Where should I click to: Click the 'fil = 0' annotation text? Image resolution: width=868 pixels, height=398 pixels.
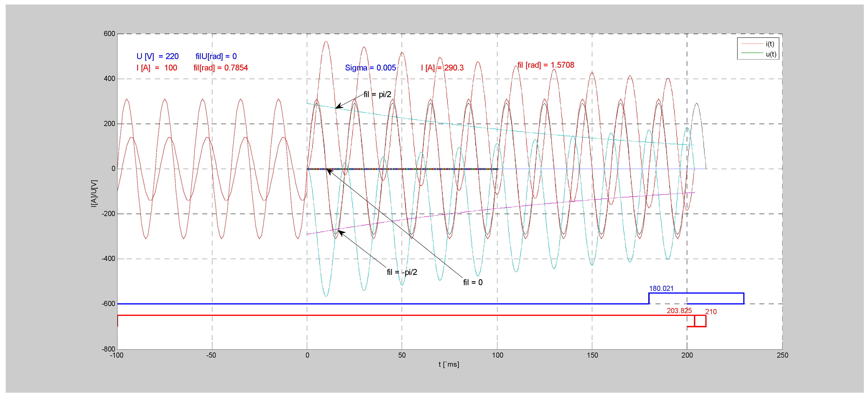[473, 282]
